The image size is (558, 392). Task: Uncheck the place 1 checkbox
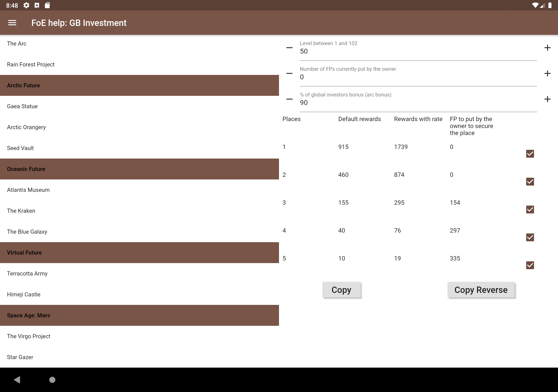tap(530, 154)
